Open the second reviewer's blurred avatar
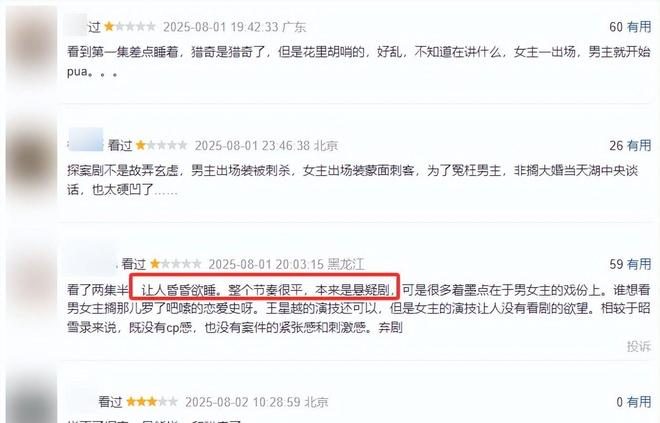The image size is (660, 423). (x=32, y=162)
